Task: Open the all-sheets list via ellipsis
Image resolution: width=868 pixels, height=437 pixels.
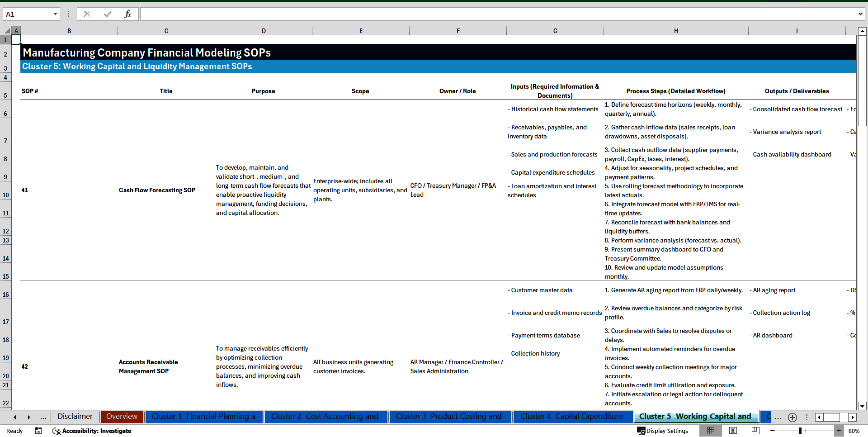Action: (x=43, y=417)
